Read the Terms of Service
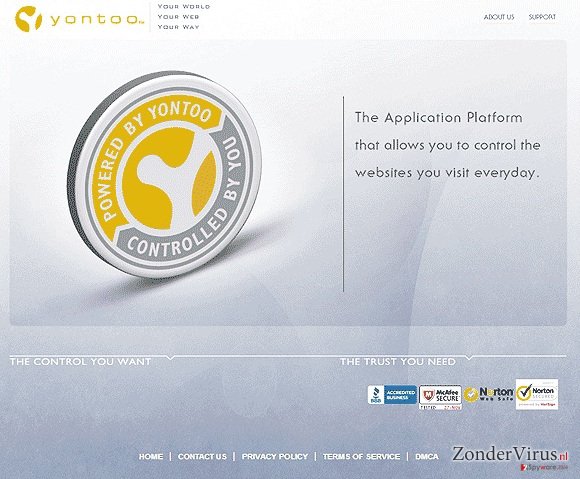The height and width of the screenshot is (479, 580). (361, 456)
